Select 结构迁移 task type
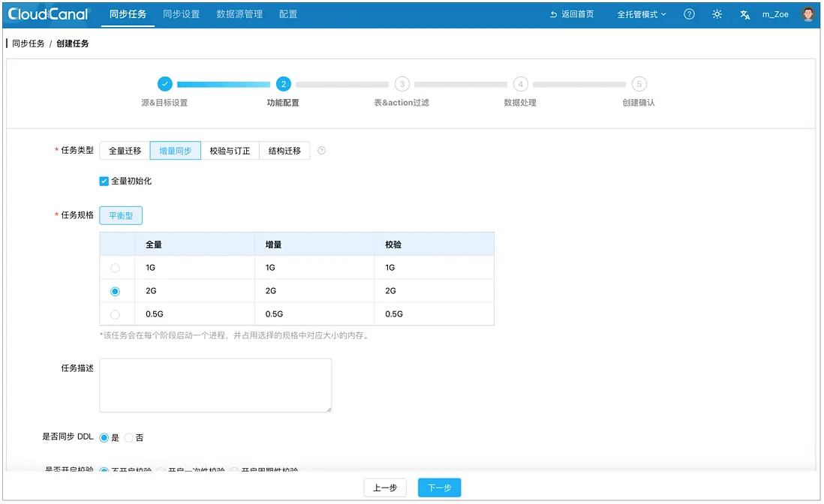Viewport: 824px width, 504px height. click(x=285, y=151)
